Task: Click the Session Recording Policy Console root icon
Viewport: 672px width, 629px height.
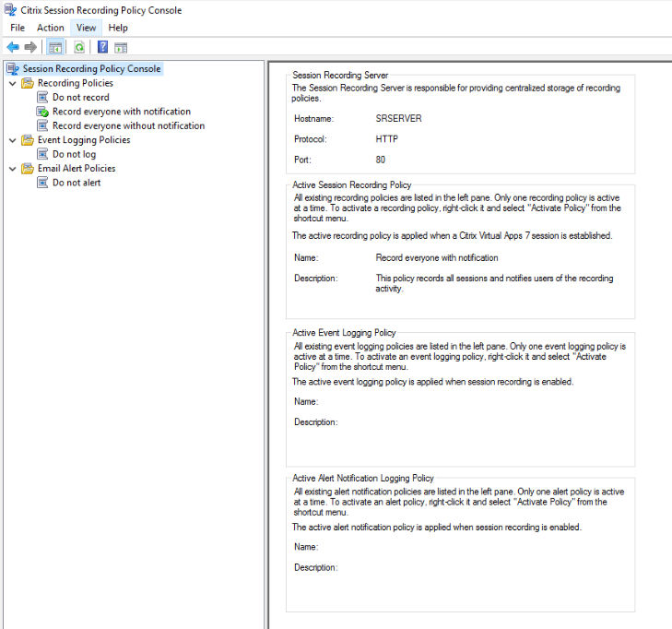Action: pos(13,68)
